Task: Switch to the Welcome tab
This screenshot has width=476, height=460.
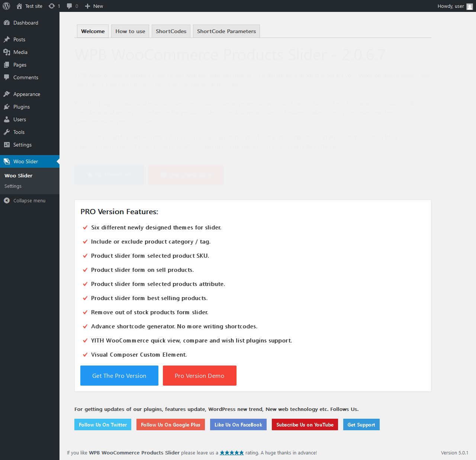Action: tap(93, 31)
